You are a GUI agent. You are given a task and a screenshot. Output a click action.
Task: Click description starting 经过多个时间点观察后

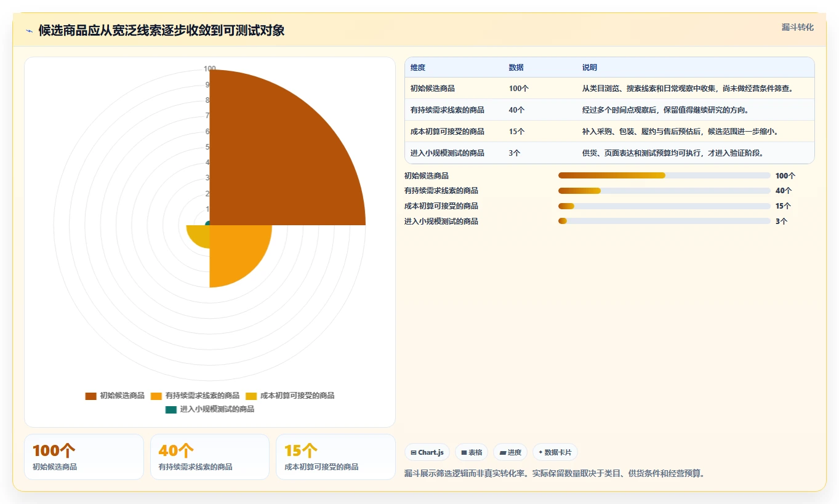pos(665,110)
